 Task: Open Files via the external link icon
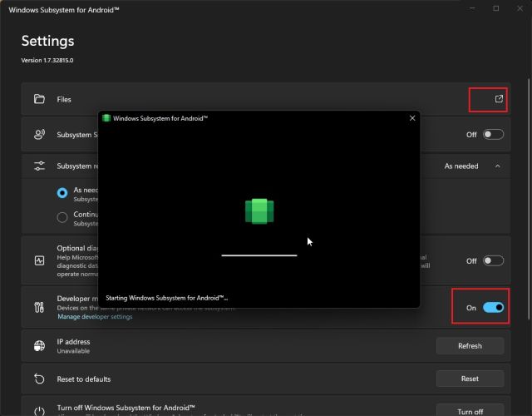tap(499, 99)
